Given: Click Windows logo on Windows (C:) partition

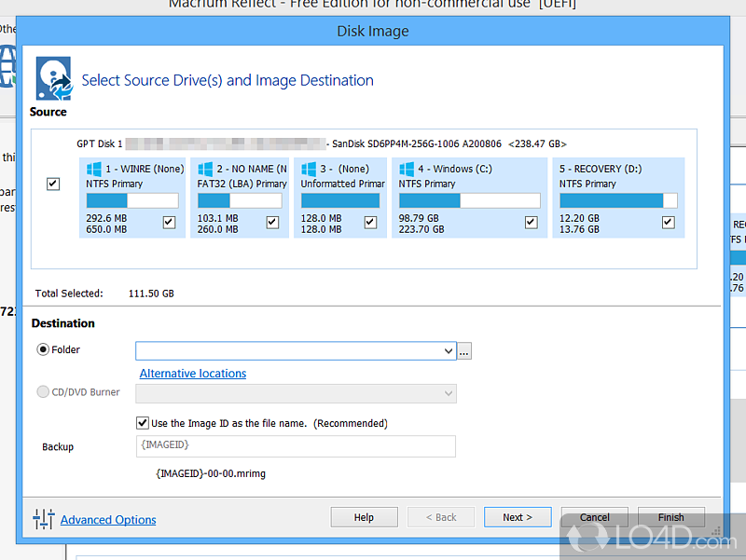Looking at the screenshot, I should pos(407,170).
